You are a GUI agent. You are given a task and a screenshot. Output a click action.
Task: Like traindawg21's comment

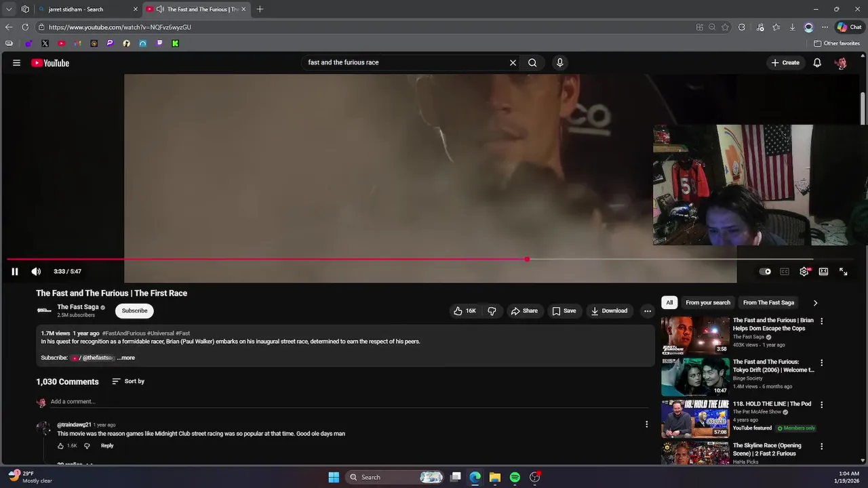coord(60,446)
